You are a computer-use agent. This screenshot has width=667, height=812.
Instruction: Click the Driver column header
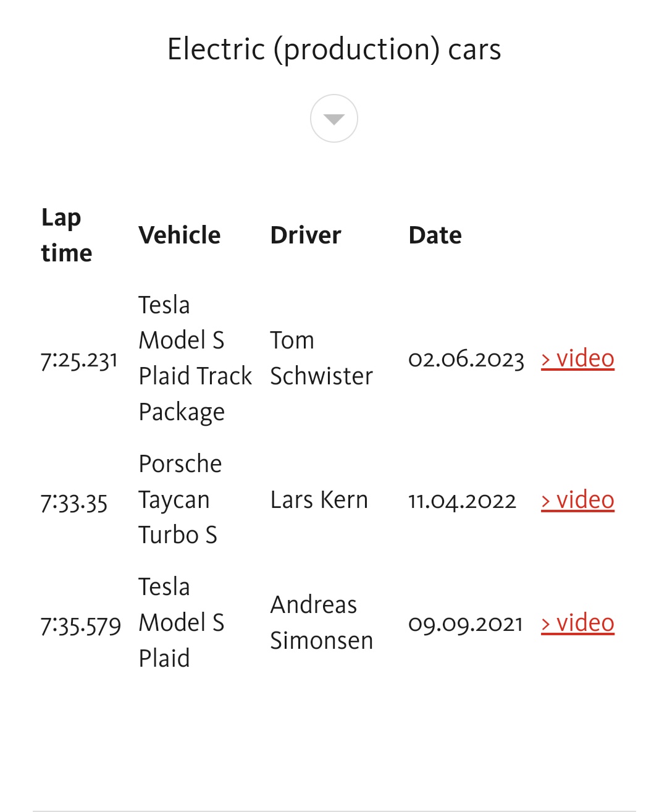pos(305,235)
